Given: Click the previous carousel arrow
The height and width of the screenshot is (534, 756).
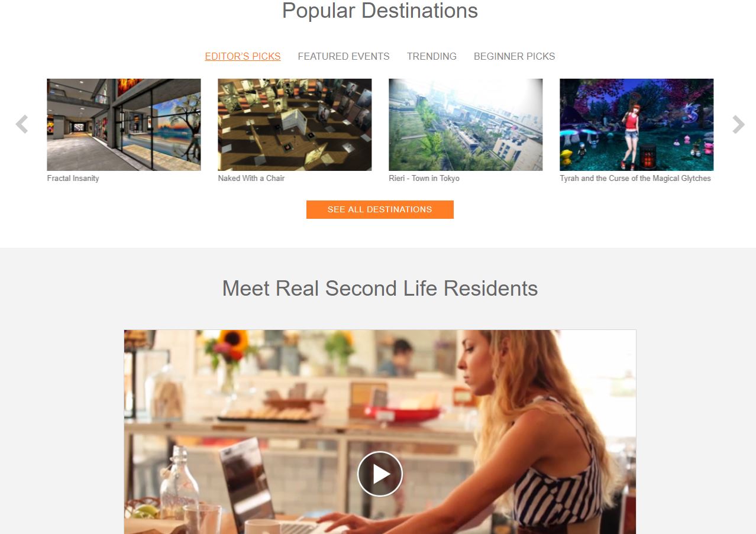Looking at the screenshot, I should (x=22, y=124).
